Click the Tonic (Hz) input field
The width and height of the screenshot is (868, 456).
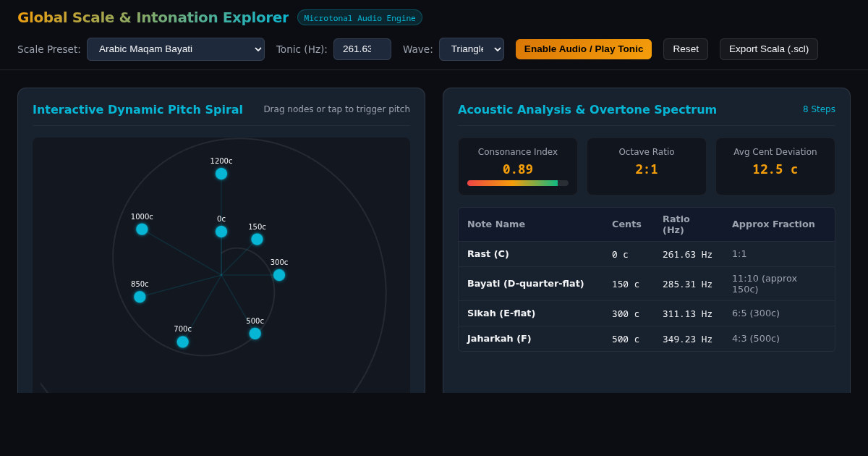point(362,49)
